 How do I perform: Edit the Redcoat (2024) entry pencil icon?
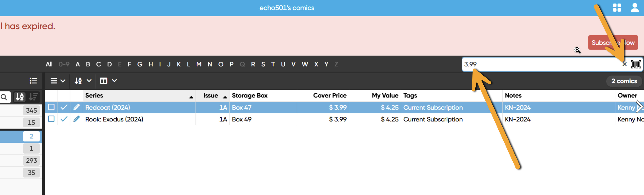[76, 107]
